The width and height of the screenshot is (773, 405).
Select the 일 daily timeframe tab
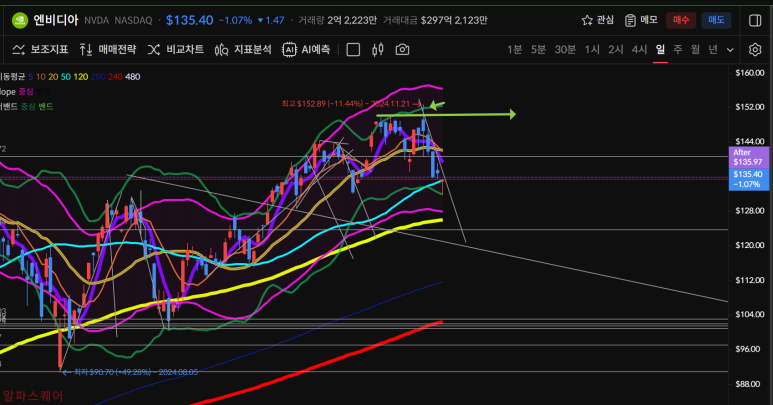pos(660,50)
